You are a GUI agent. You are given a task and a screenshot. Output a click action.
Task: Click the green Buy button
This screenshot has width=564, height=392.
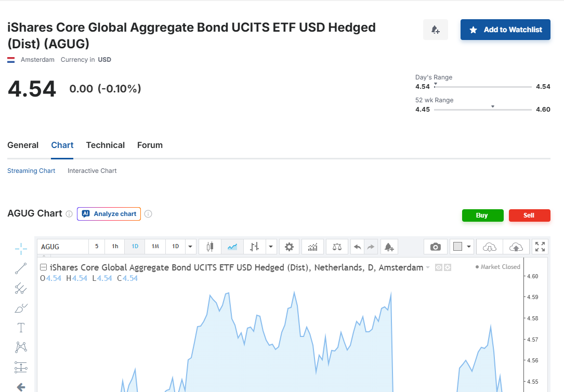[x=482, y=215]
